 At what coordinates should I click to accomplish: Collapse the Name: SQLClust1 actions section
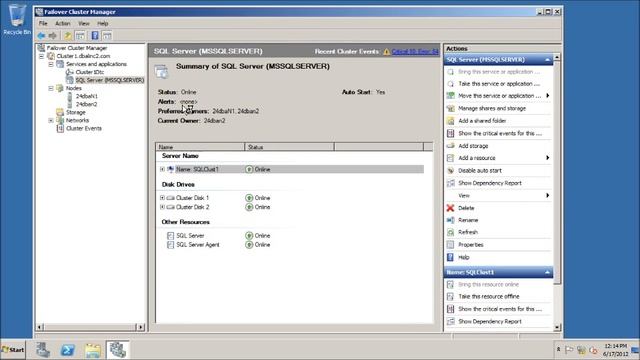pos(547,273)
